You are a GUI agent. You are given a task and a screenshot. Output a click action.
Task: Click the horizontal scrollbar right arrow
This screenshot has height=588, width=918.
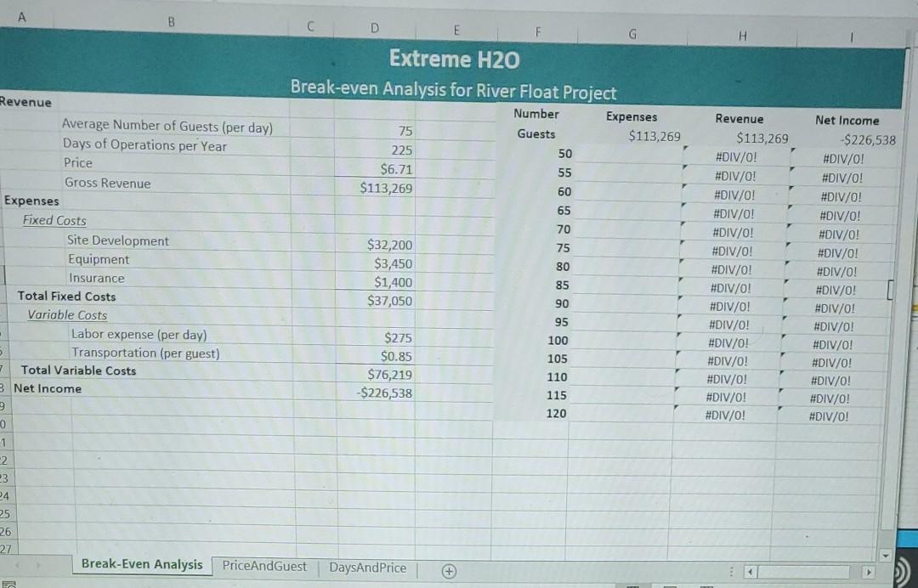[870, 571]
